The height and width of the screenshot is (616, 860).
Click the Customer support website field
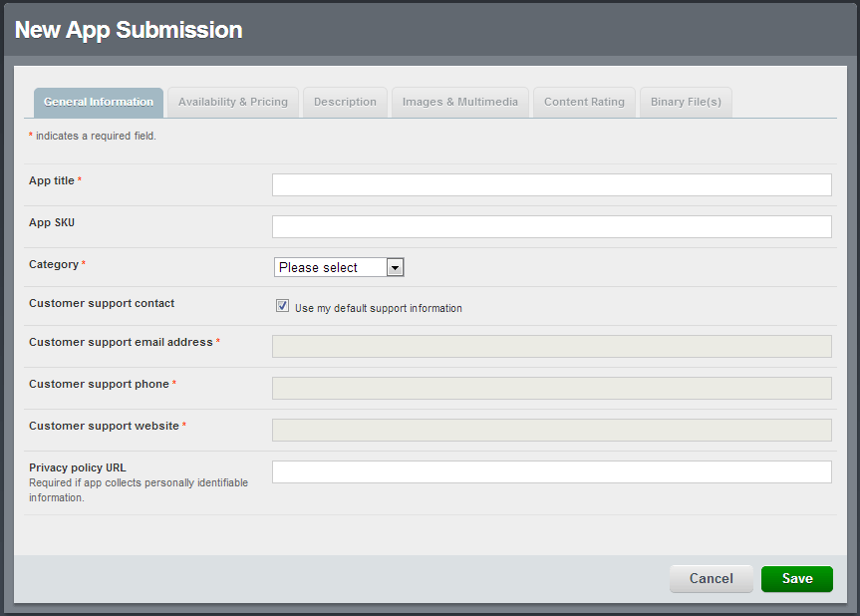point(551,430)
